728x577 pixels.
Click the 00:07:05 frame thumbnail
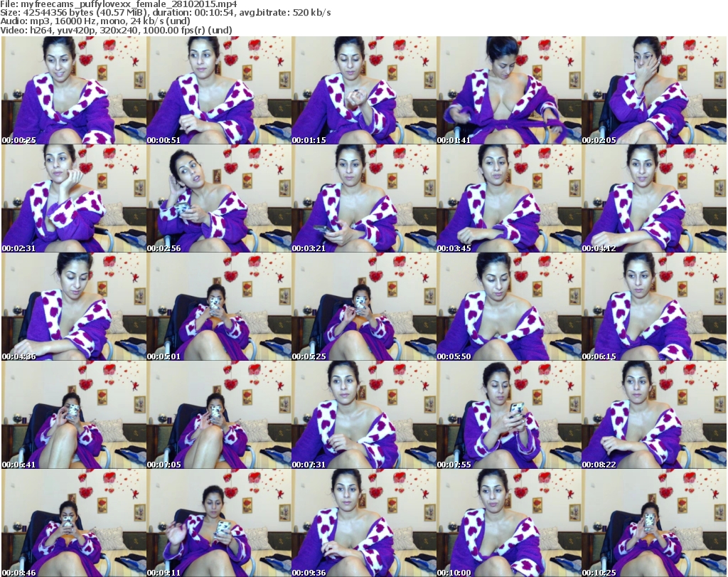[x=219, y=415]
